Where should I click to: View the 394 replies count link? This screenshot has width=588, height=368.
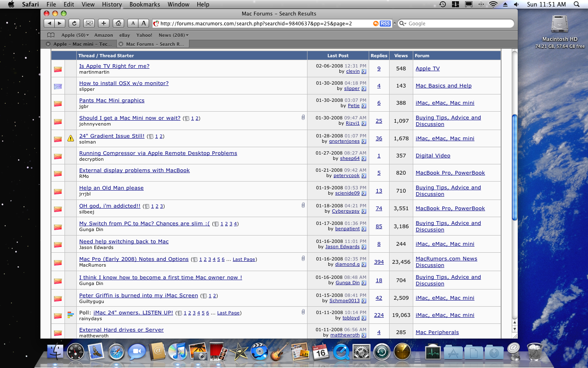coord(379,262)
